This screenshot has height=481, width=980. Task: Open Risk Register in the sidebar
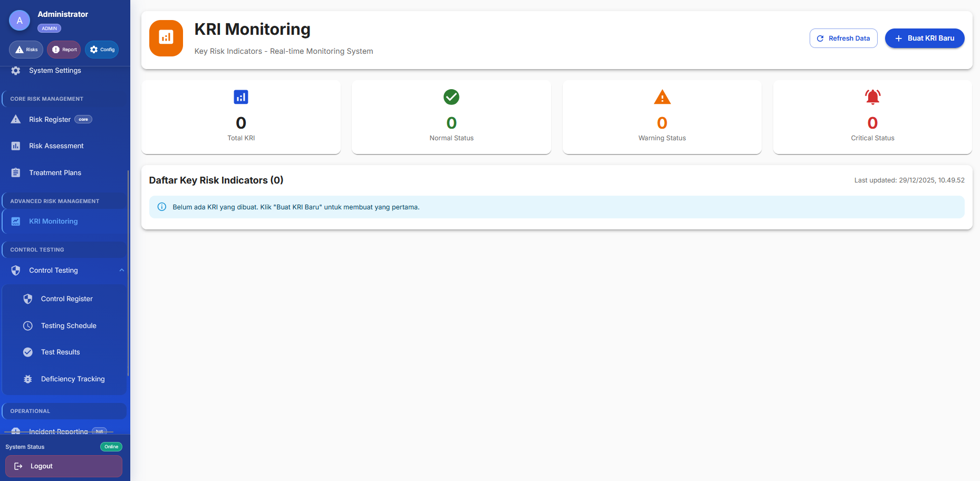(50, 120)
